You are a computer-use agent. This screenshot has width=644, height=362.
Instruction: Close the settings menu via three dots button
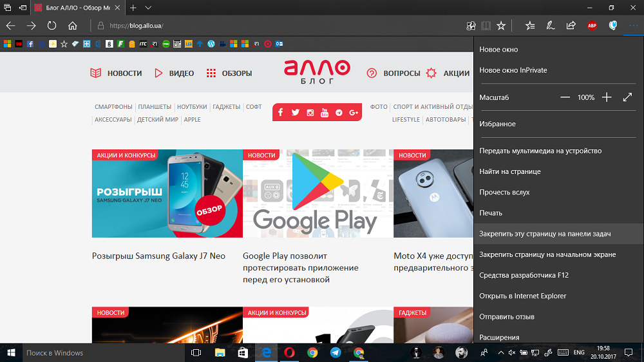coord(633,26)
